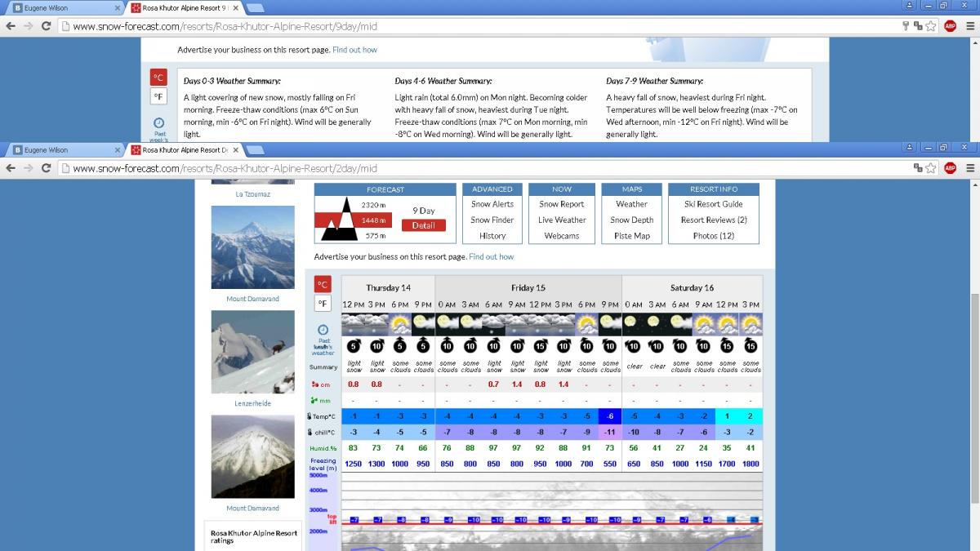
Task: Select 1448 m mid elevation
Action: click(373, 220)
